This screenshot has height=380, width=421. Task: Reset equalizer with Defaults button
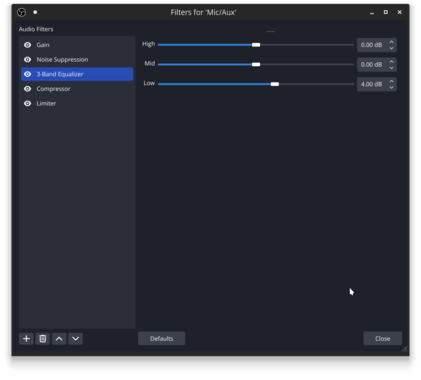click(162, 338)
